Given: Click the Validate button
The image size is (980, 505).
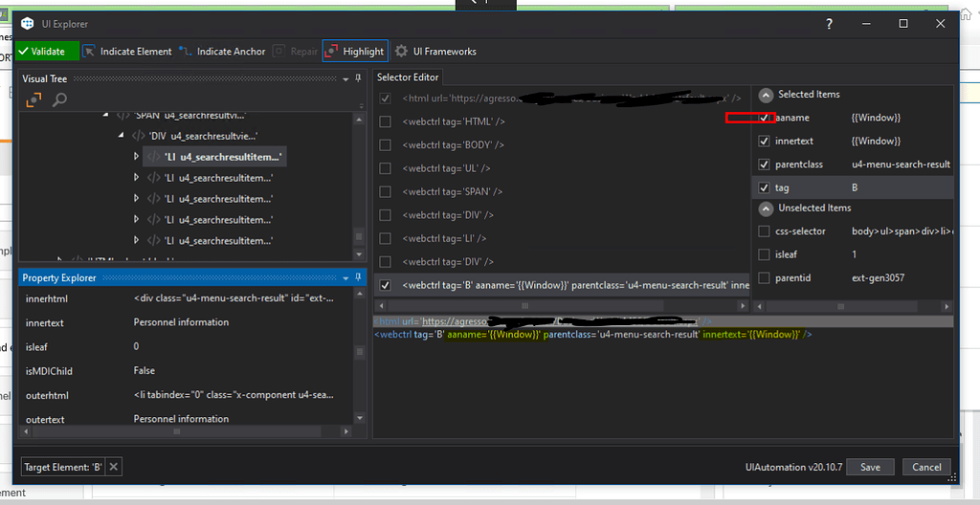Looking at the screenshot, I should pyautogui.click(x=48, y=52).
